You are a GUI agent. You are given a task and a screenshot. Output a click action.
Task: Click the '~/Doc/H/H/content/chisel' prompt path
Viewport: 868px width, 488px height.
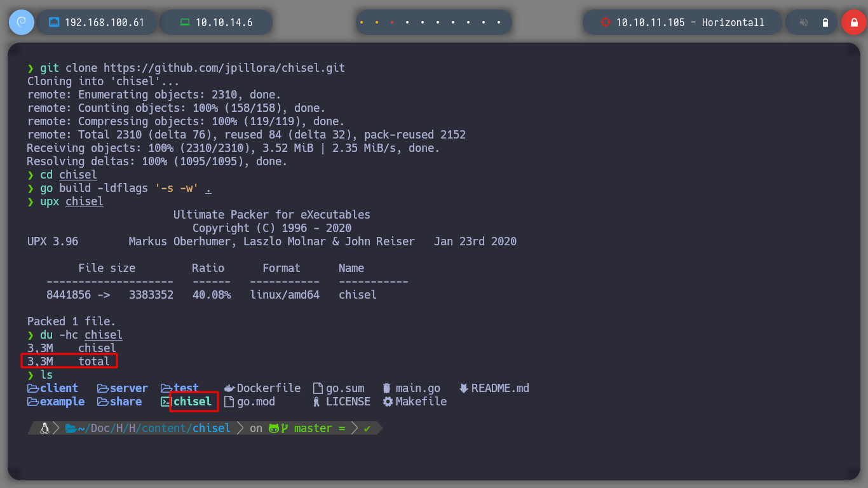[154, 428]
